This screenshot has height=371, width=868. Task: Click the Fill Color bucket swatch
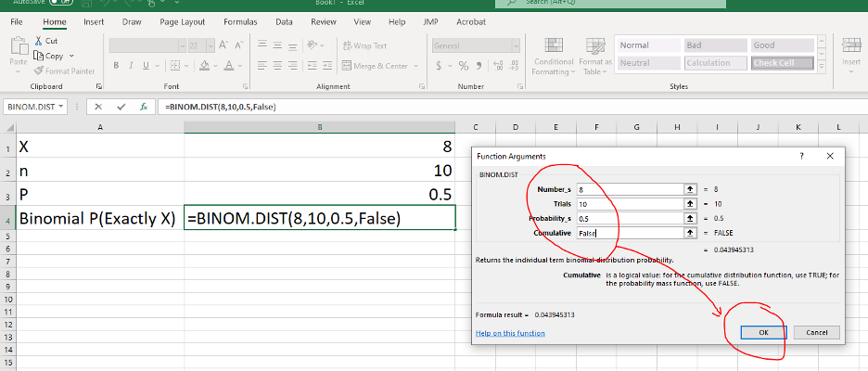pyautogui.click(x=205, y=66)
